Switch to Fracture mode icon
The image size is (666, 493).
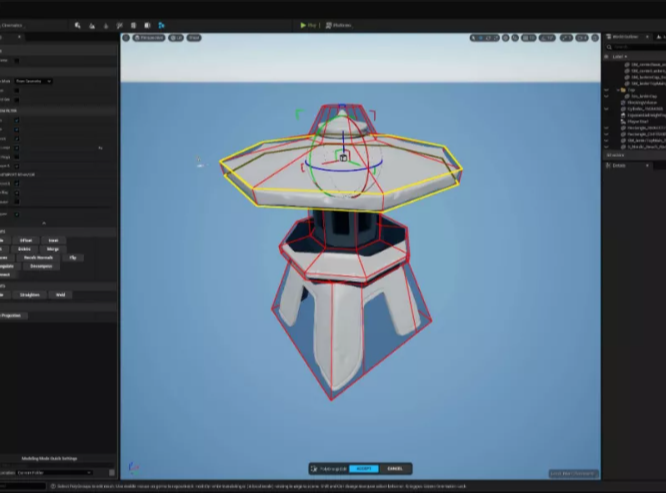pyautogui.click(x=133, y=25)
